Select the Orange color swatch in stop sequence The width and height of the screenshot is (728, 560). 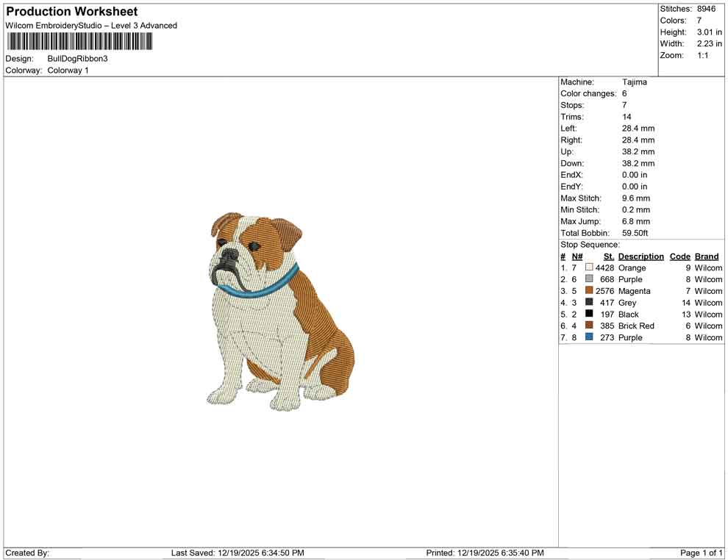(588, 268)
